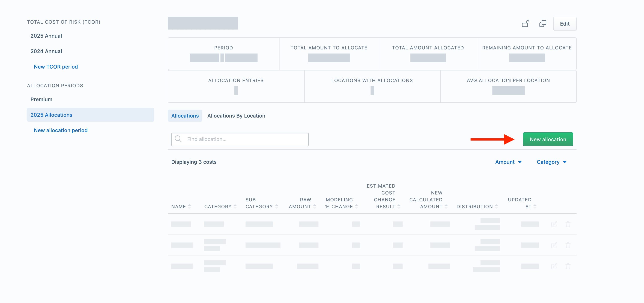Open the 2024 Annual TCOR period
644x303 pixels.
[46, 51]
